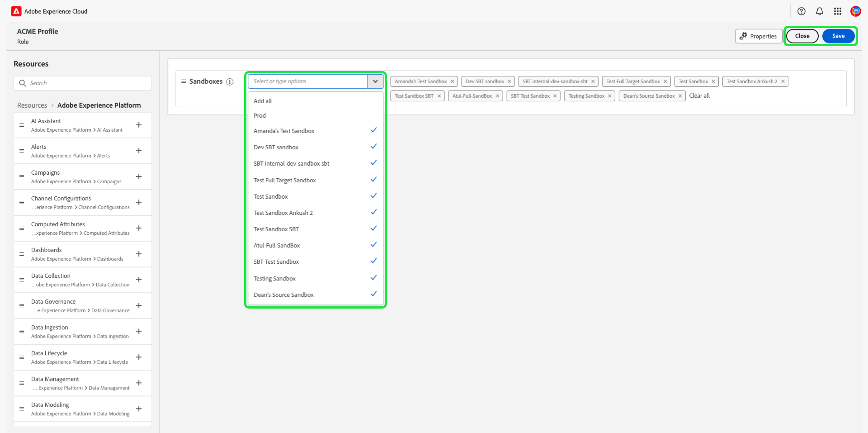The height and width of the screenshot is (433, 868).
Task: Click the Sandboxes info icon
Action: point(230,82)
